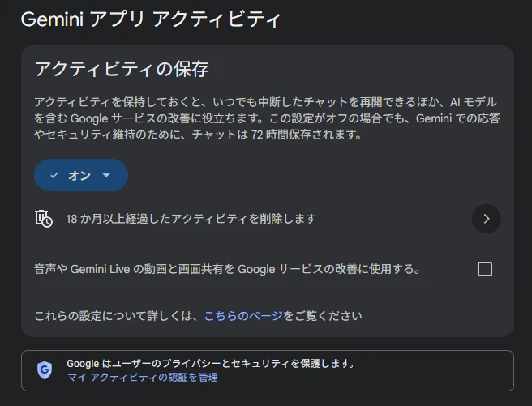Click マイ アクティビティの認証を管理 link
Image resolution: width=532 pixels, height=406 pixels.
143,378
